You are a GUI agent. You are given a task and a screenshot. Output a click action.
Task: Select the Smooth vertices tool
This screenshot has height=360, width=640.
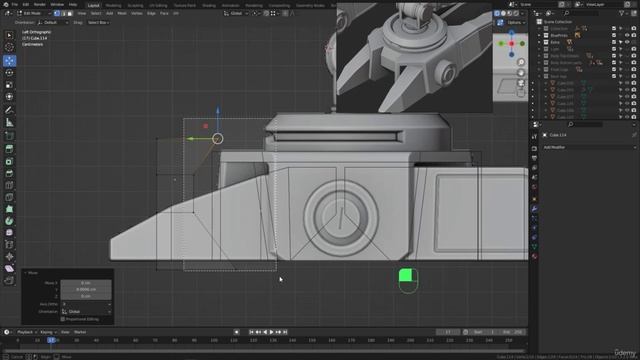tap(9, 233)
